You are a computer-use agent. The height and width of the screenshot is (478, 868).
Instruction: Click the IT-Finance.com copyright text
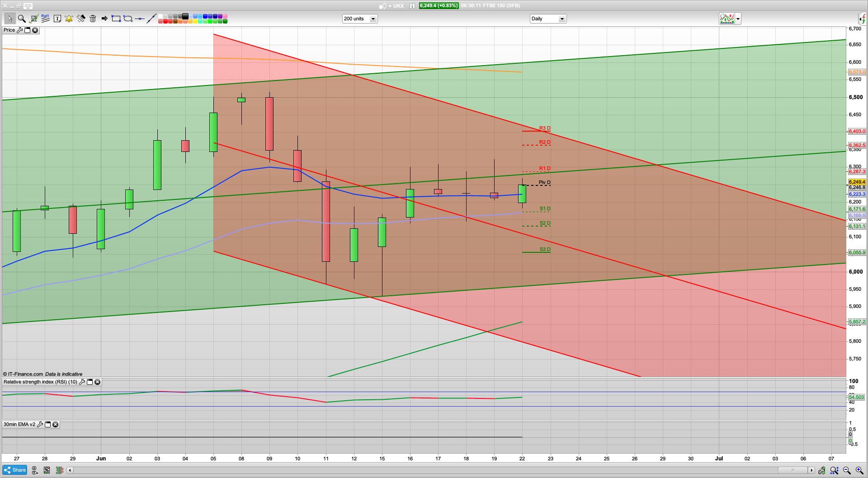pyautogui.click(x=23, y=374)
